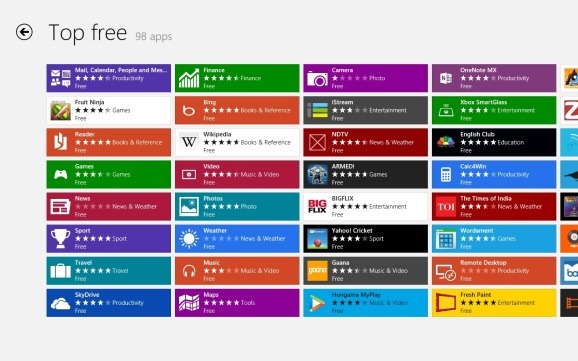The image size is (578, 361).
Task: Open the Gaana app icon
Action: coord(317,271)
